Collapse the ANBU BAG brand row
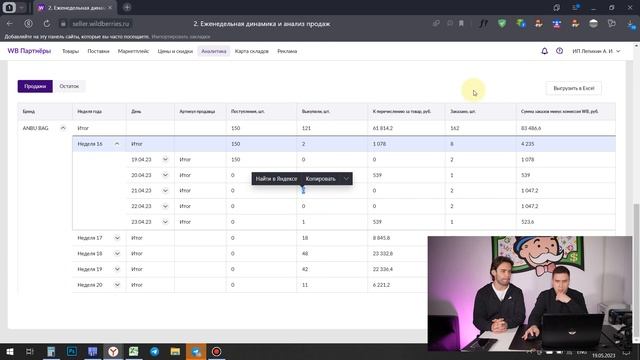Viewport: 640px width, 360px height. click(x=63, y=128)
